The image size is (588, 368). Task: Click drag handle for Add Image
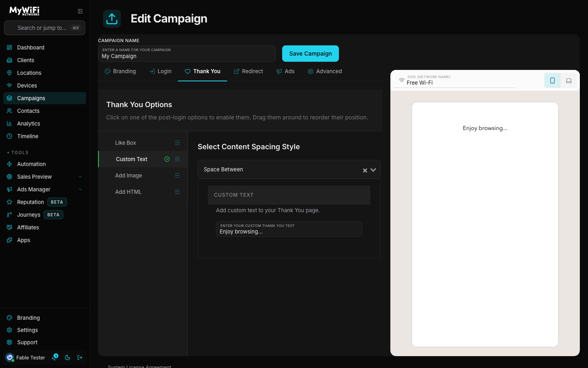click(177, 175)
